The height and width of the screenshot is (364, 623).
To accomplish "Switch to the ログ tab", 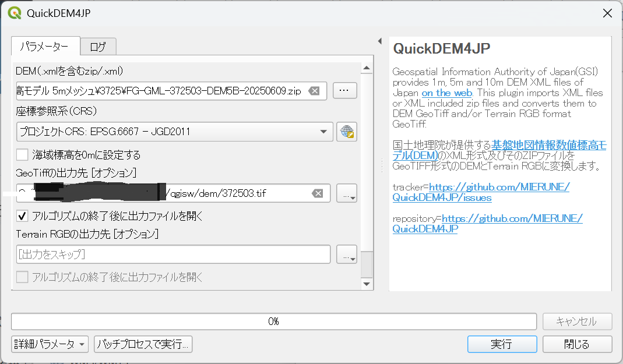I will click(98, 47).
